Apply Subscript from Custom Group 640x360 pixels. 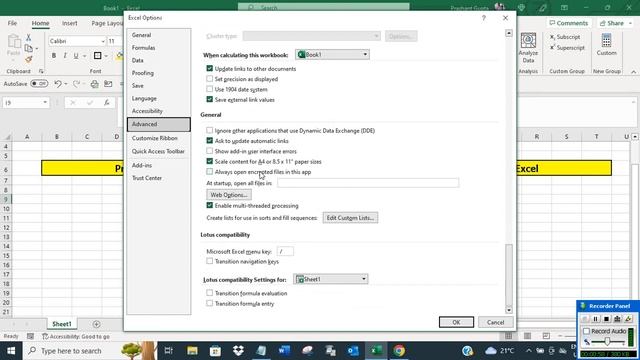point(565,37)
